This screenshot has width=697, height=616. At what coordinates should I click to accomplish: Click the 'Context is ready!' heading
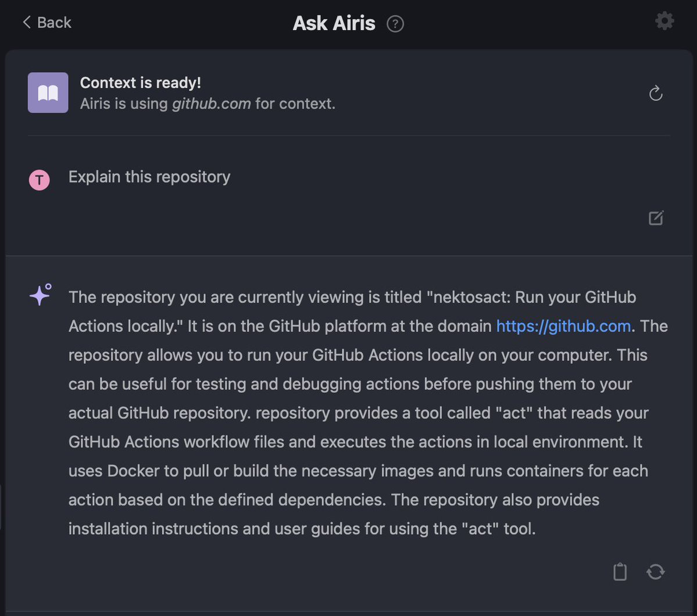point(141,83)
